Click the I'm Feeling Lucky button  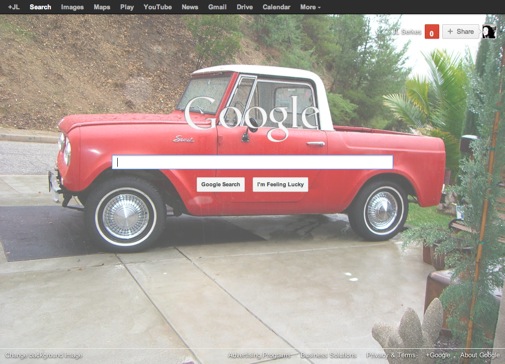pos(280,184)
